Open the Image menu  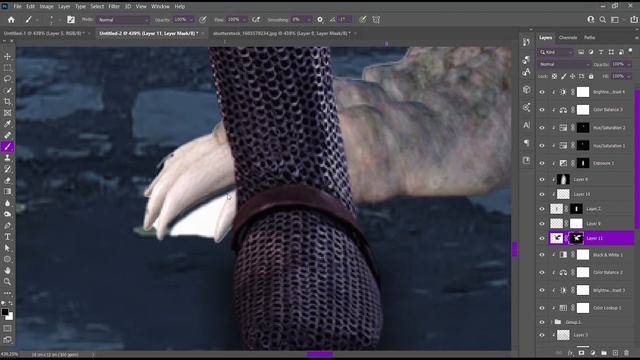pyautogui.click(x=47, y=7)
